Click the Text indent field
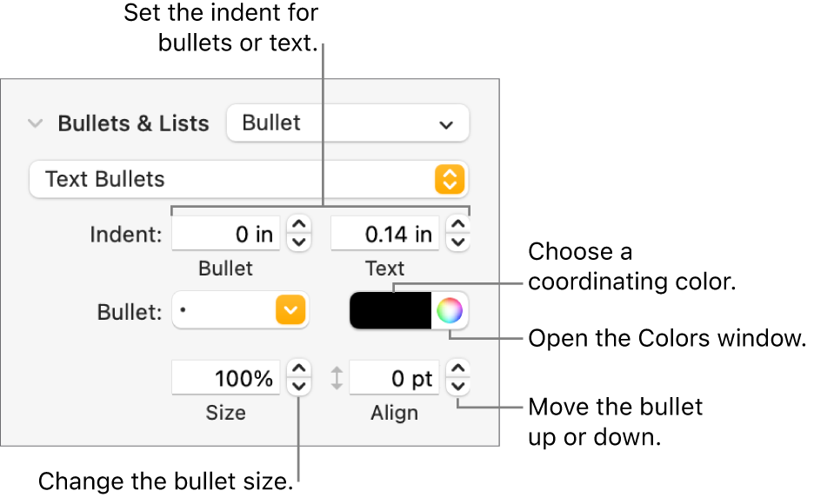The width and height of the screenshot is (814, 504). click(385, 234)
